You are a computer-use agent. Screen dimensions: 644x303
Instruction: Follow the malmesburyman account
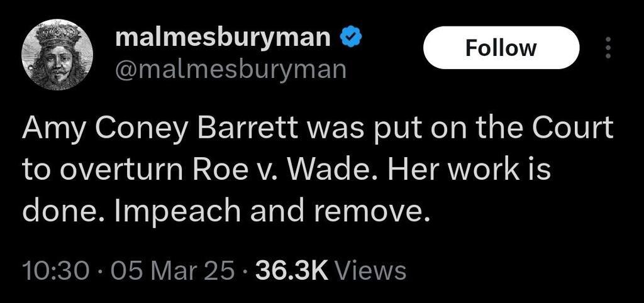tap(501, 48)
